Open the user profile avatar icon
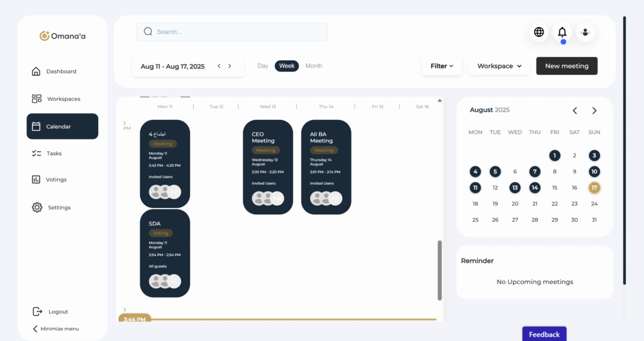 [x=586, y=32]
